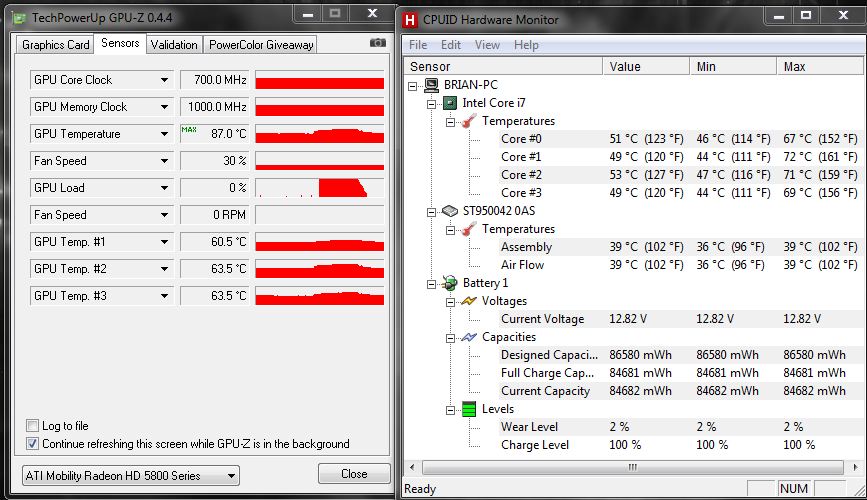Open the Fan Speed percent dropdown arrow
Screen dimensions: 867x500
164,161
